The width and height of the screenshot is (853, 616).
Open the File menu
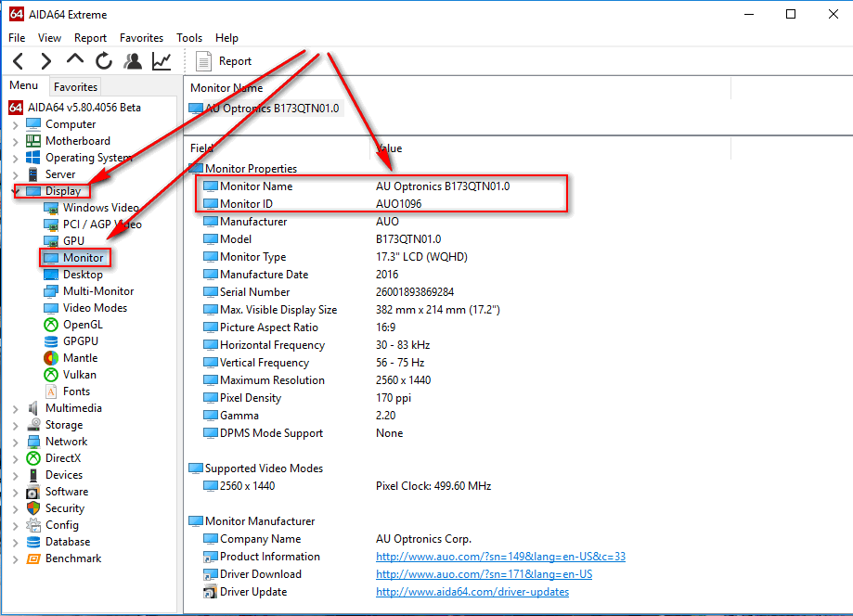click(x=17, y=37)
